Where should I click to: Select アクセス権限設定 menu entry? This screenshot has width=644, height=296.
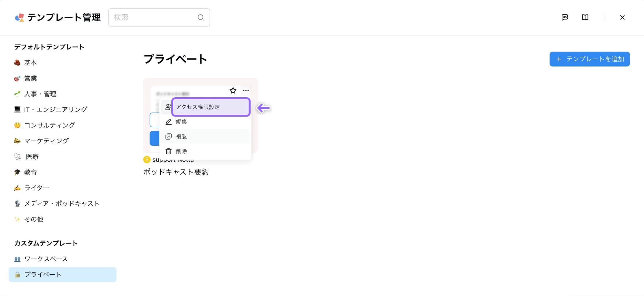[x=211, y=107]
